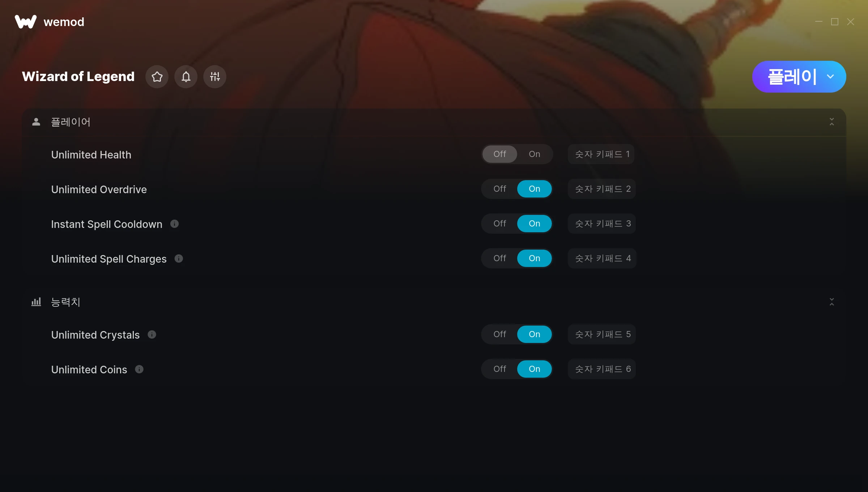Viewport: 868px width, 492px height.
Task: Turn Off Unlimited Overdrive
Action: click(500, 189)
